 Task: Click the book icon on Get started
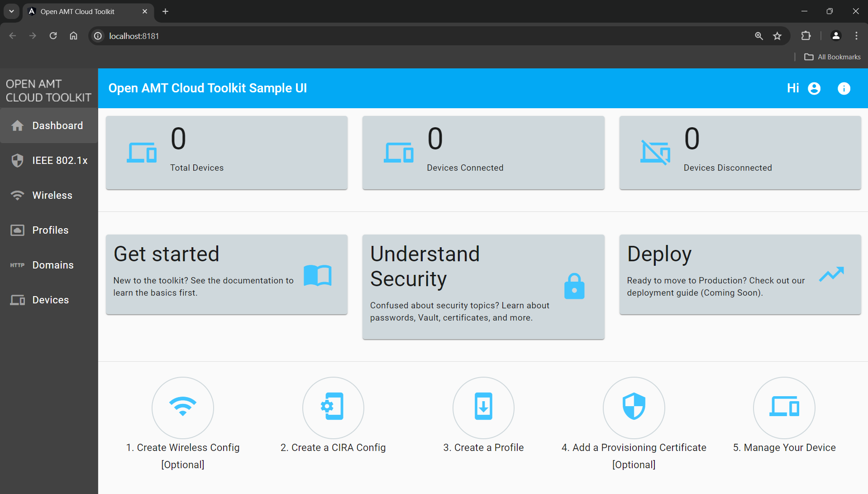tap(318, 275)
